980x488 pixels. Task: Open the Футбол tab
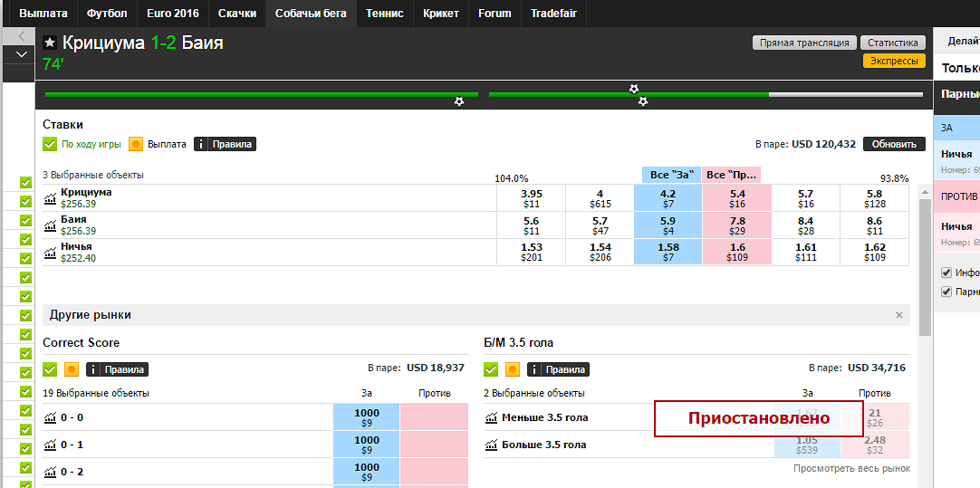[x=107, y=13]
